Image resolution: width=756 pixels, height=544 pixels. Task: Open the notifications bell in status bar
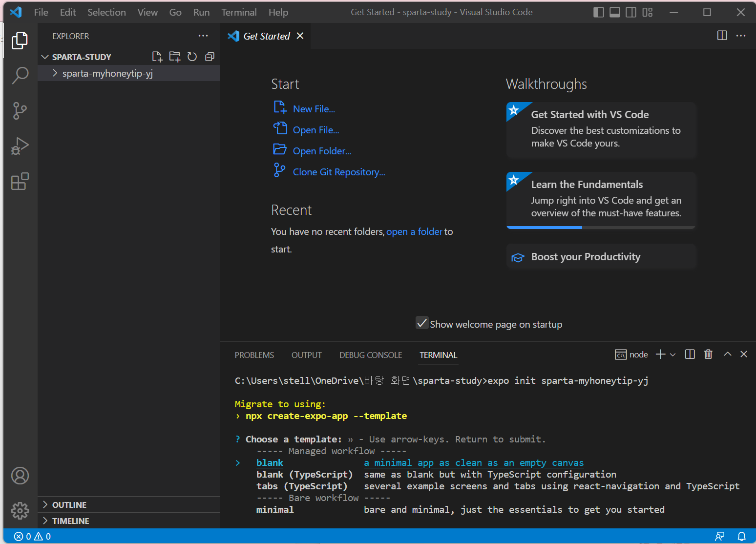tap(741, 536)
